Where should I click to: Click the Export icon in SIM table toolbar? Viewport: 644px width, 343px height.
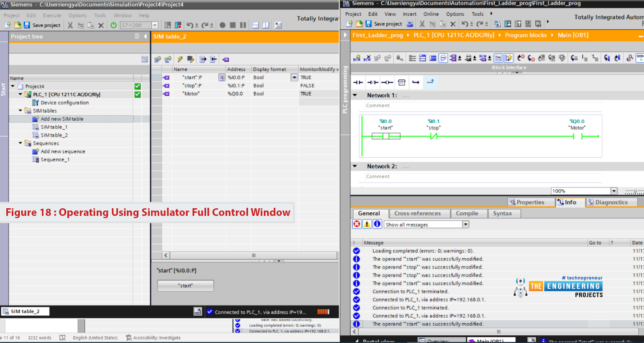coord(202,59)
